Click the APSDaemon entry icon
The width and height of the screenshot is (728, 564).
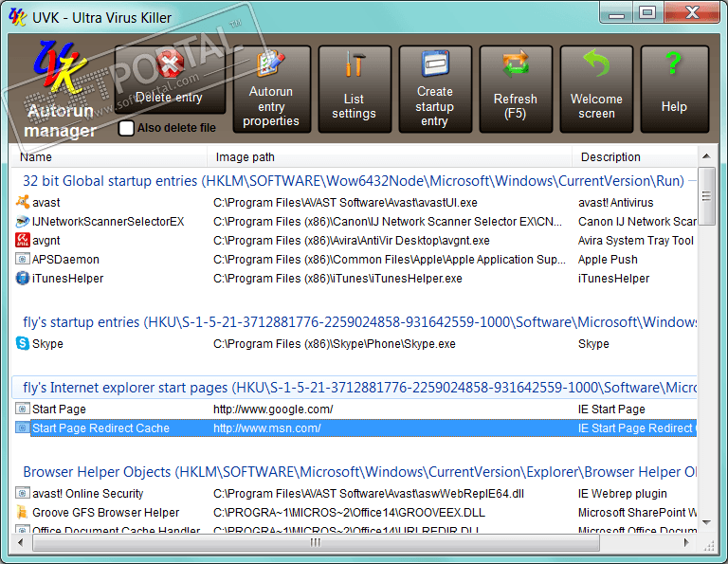tap(23, 259)
